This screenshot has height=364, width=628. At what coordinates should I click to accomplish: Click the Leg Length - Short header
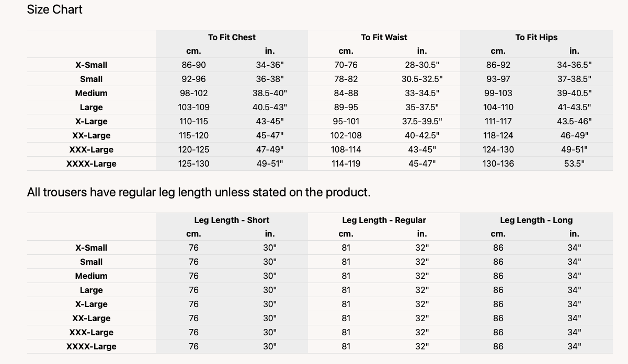[232, 220]
